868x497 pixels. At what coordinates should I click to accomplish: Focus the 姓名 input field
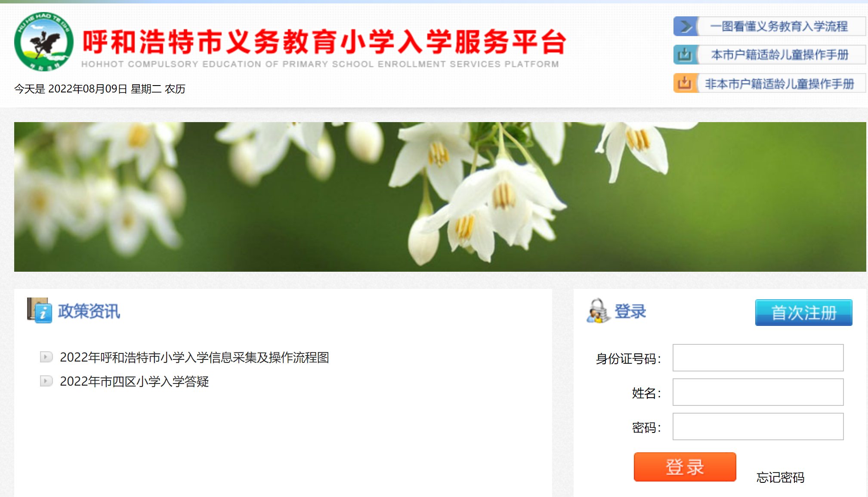coord(758,392)
